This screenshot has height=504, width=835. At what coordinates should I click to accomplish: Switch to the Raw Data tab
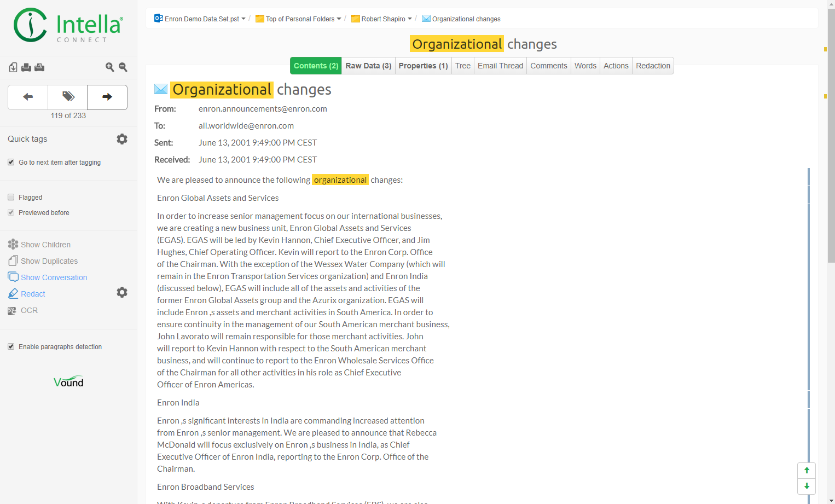(368, 66)
